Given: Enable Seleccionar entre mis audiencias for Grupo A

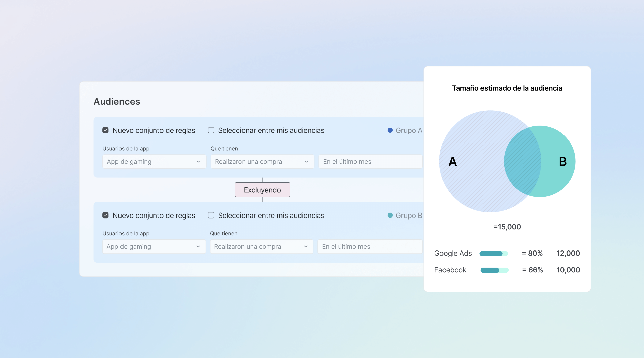Looking at the screenshot, I should click(211, 130).
